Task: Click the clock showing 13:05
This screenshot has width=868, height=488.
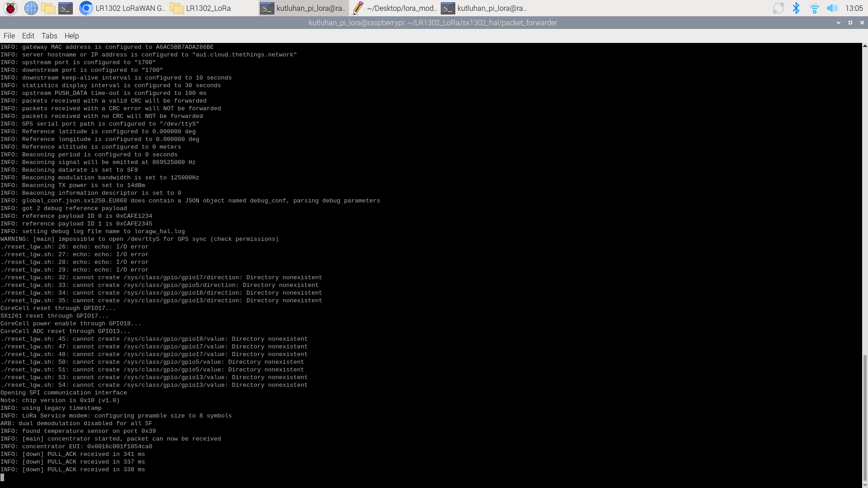Action: pyautogui.click(x=854, y=8)
